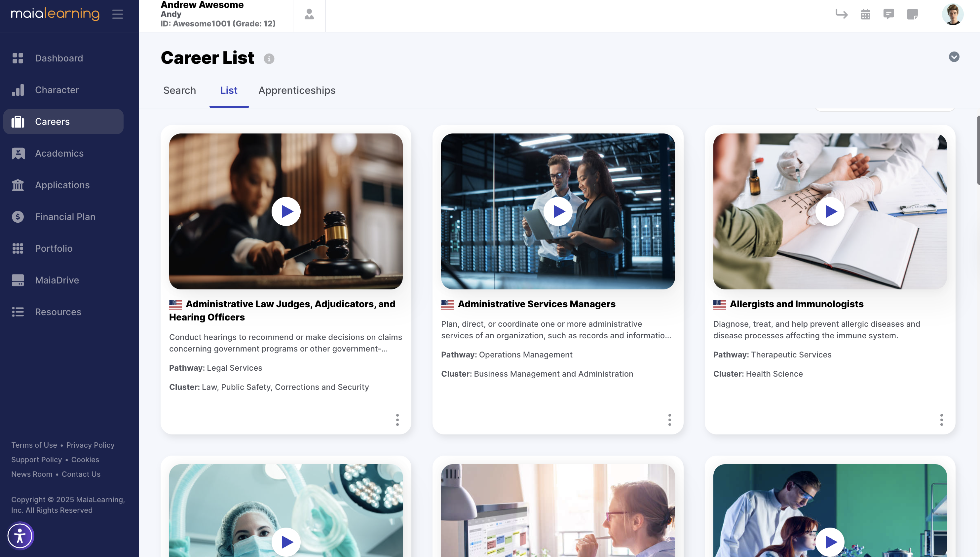The width and height of the screenshot is (980, 557).
Task: Open the user avatar menu
Action: click(953, 15)
